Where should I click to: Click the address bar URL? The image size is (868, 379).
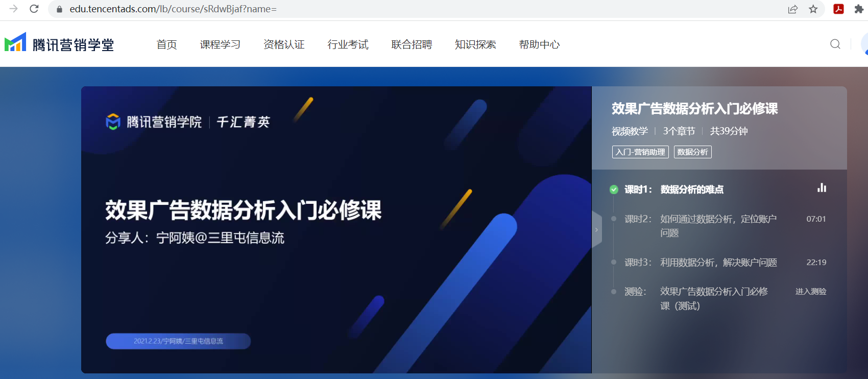click(x=173, y=9)
